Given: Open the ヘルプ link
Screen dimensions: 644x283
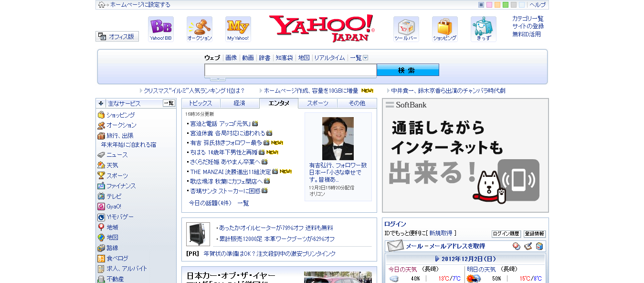Looking at the screenshot, I should click(538, 5).
